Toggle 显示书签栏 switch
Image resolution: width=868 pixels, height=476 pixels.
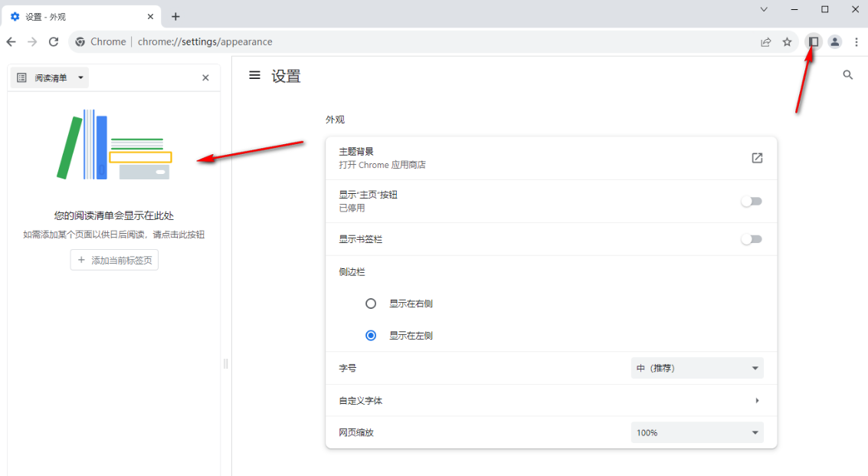[752, 239]
